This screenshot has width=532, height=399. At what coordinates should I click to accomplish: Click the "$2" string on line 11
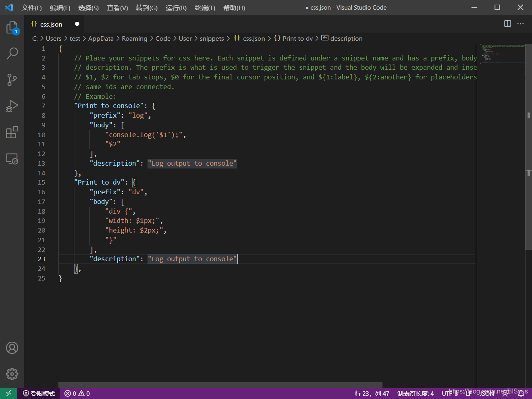point(113,144)
